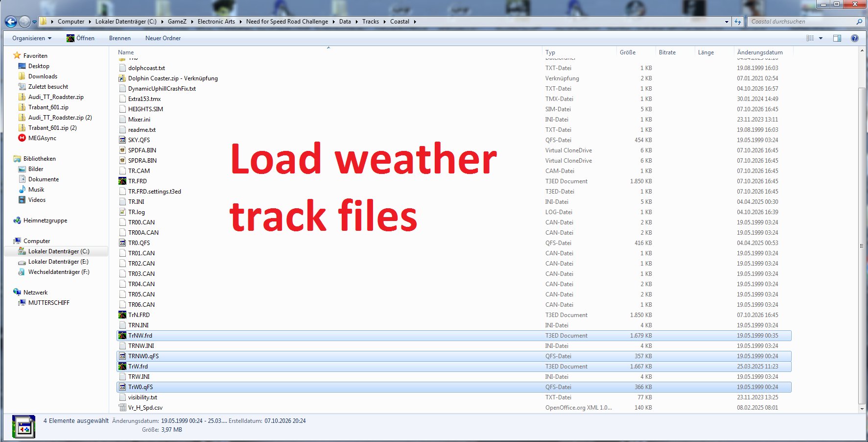Open recent locations dropdown next to Forward
The height and width of the screenshot is (442, 868).
[x=34, y=22]
